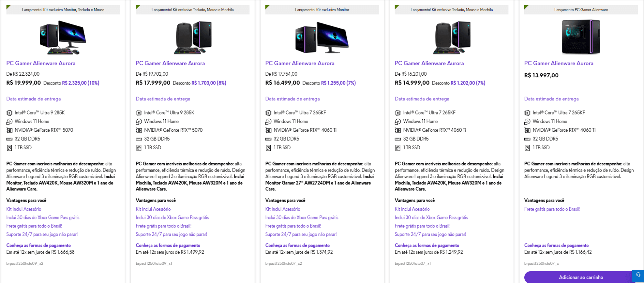Open Suporte 24/7 link on the R$ 19.999,00 card

[x=42, y=235]
